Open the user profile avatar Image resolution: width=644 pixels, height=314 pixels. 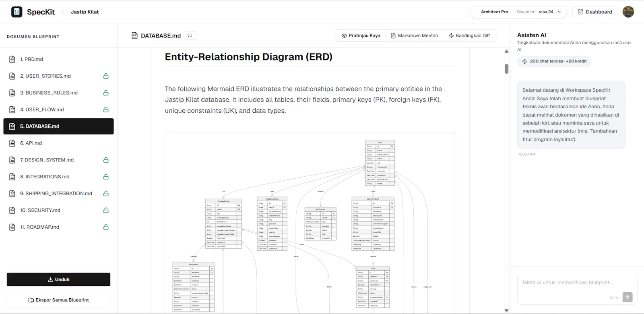point(628,12)
